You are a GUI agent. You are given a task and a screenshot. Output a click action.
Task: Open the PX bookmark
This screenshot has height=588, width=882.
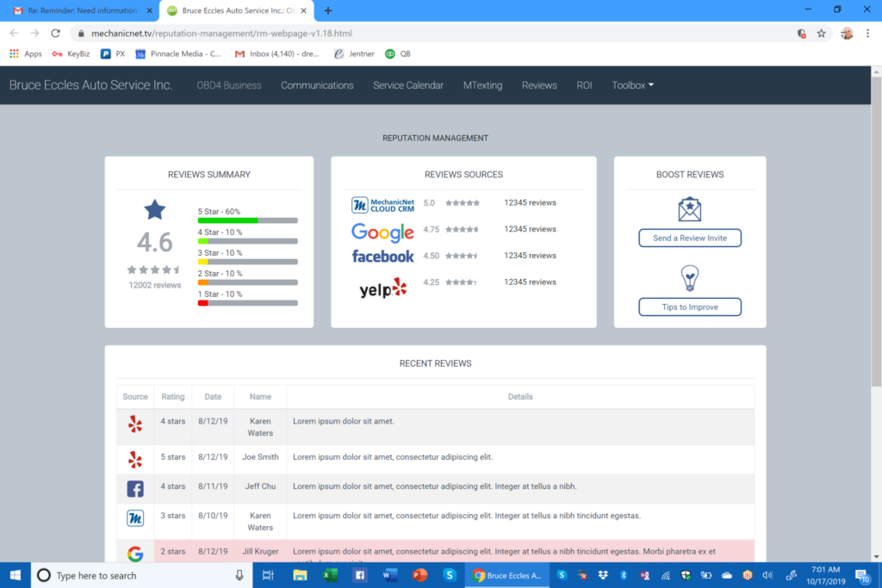[x=113, y=54]
